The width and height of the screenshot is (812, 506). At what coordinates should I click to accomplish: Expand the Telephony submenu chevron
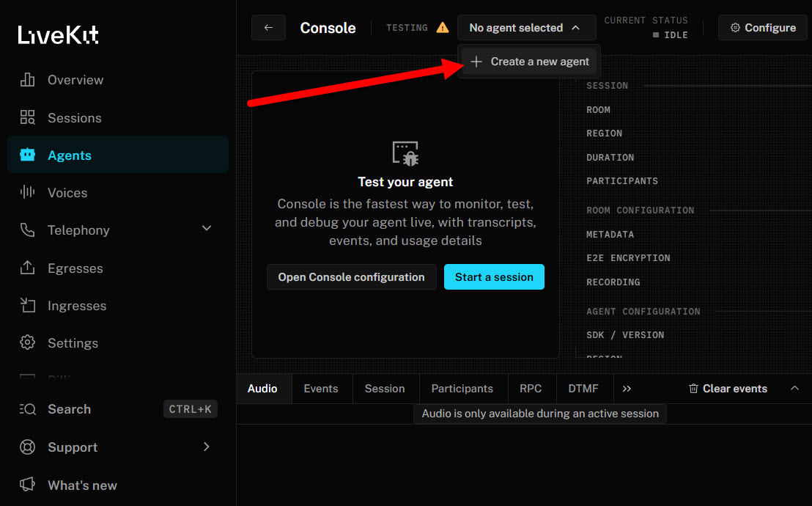coord(207,228)
